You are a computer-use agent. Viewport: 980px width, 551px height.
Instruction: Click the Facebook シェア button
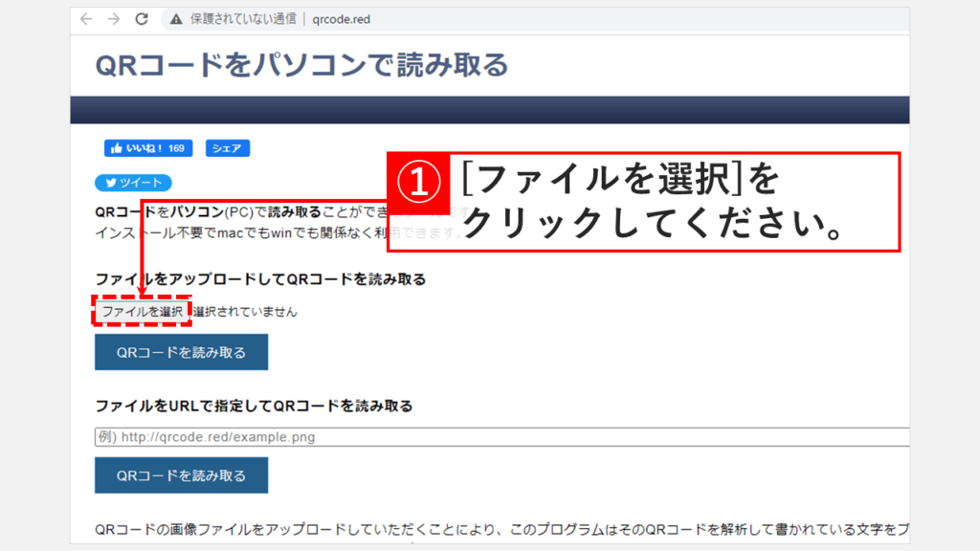point(228,148)
